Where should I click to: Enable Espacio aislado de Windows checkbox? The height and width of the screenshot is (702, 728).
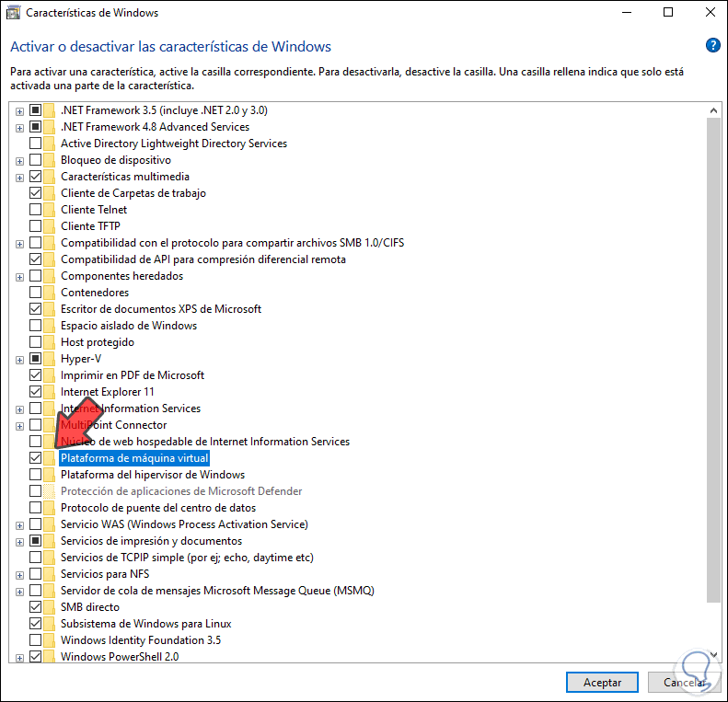(35, 326)
